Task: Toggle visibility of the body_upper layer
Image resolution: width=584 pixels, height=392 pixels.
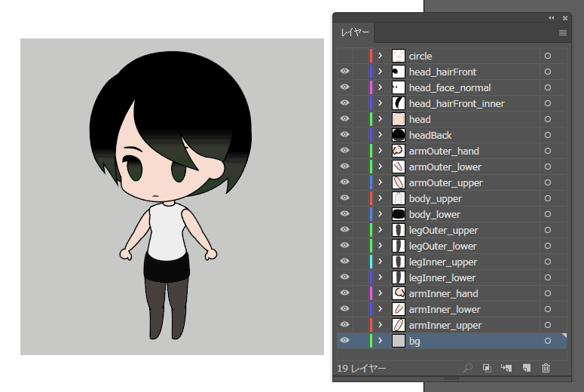Action: click(x=345, y=198)
